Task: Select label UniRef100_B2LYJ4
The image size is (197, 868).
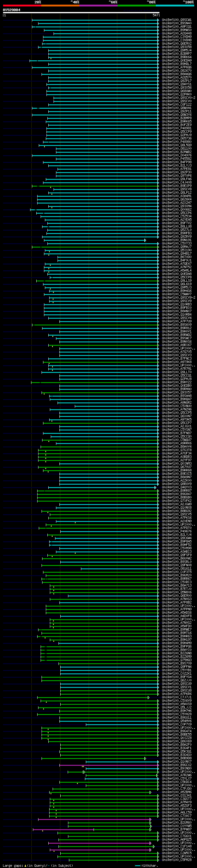Action: click(176, 535)
